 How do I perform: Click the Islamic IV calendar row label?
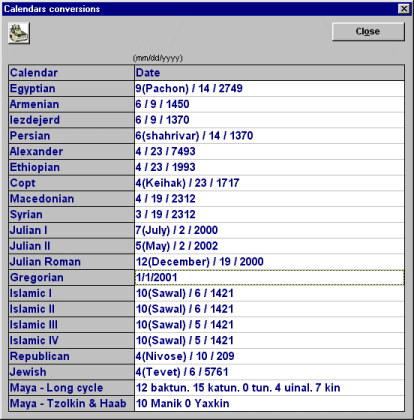[71, 340]
